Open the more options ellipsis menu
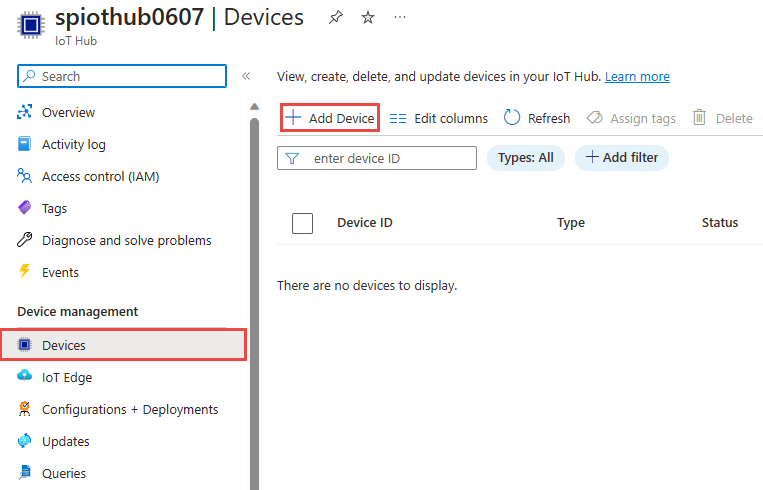The width and height of the screenshot is (763, 490). tap(400, 18)
